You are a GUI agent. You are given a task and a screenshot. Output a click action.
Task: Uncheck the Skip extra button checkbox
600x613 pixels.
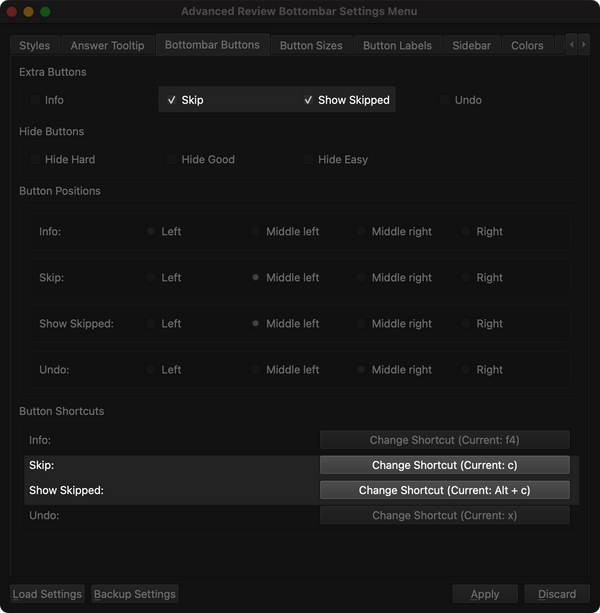172,100
